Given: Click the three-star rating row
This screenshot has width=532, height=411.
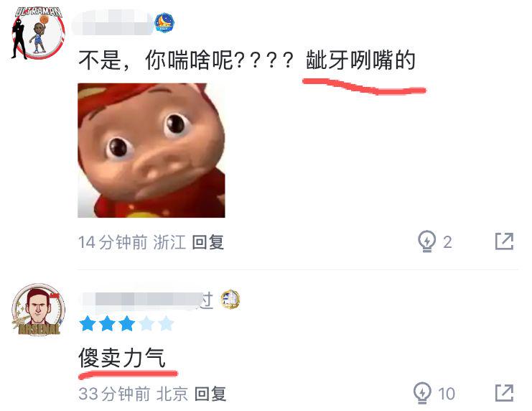Looking at the screenshot, I should point(126,323).
